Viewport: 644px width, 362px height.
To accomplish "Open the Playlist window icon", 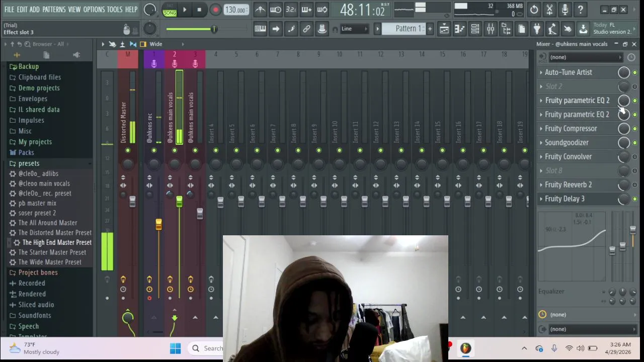I will tap(444, 29).
